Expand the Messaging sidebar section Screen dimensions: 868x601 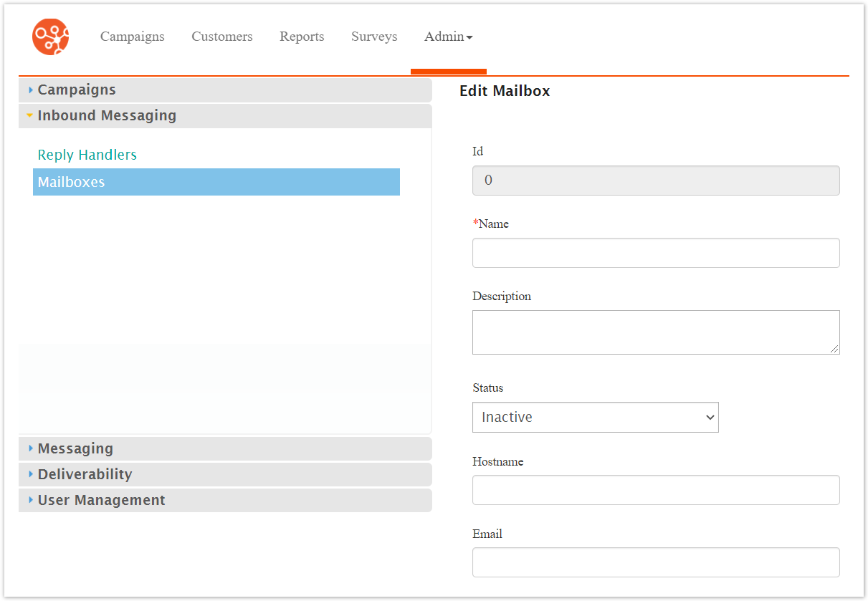coord(75,448)
